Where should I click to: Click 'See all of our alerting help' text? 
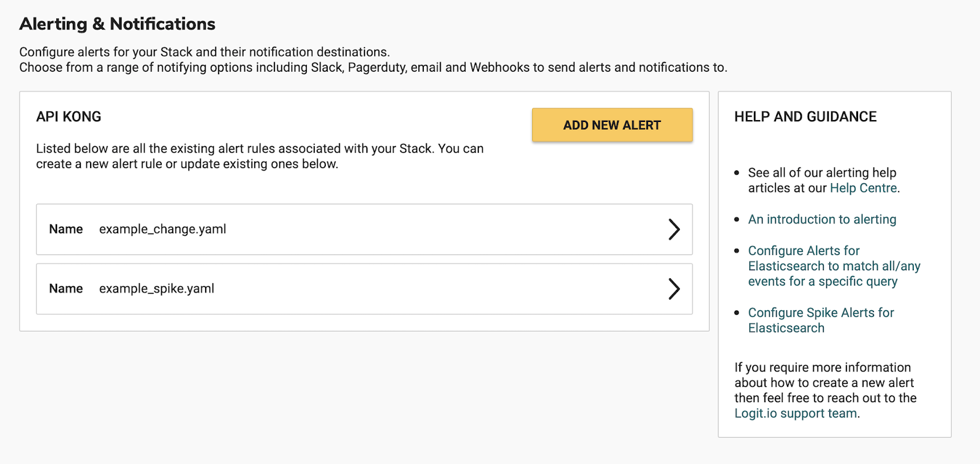822,173
